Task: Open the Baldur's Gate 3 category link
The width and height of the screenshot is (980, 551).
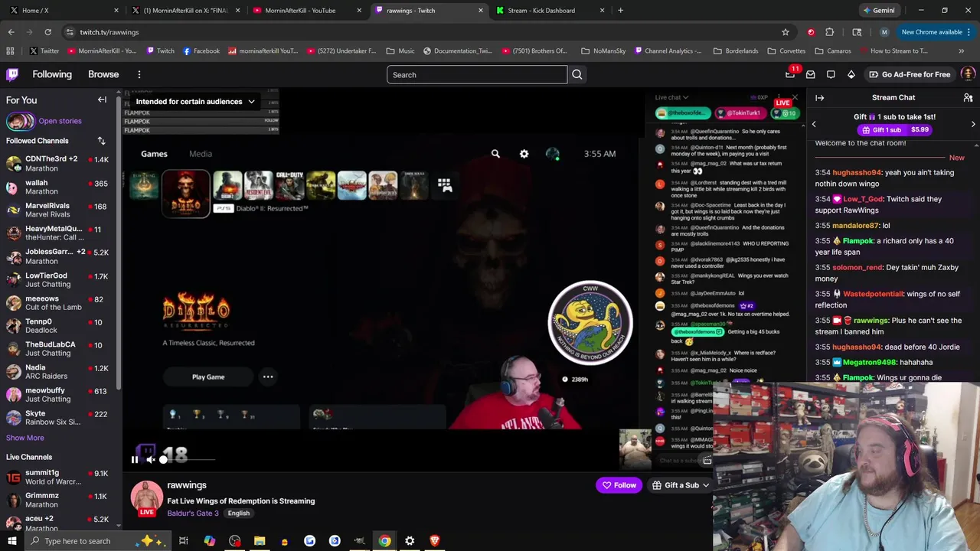Action: click(193, 514)
